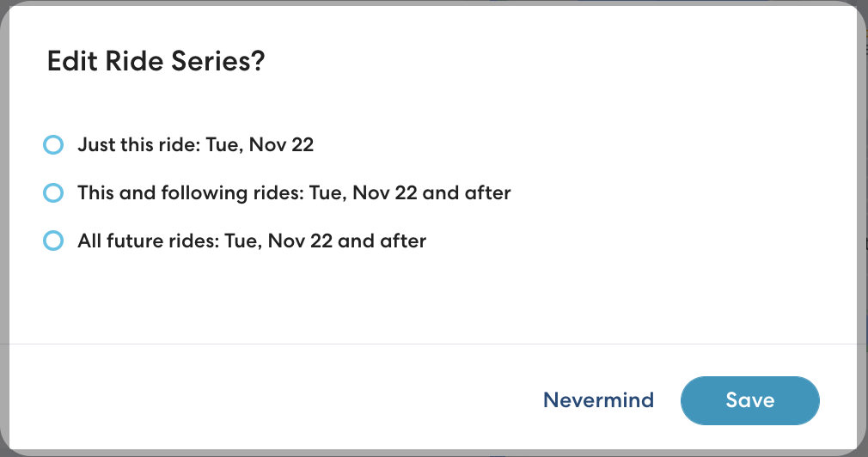Pick the option starting 'This and following'
The height and width of the screenshot is (457, 868).
click(x=189, y=193)
